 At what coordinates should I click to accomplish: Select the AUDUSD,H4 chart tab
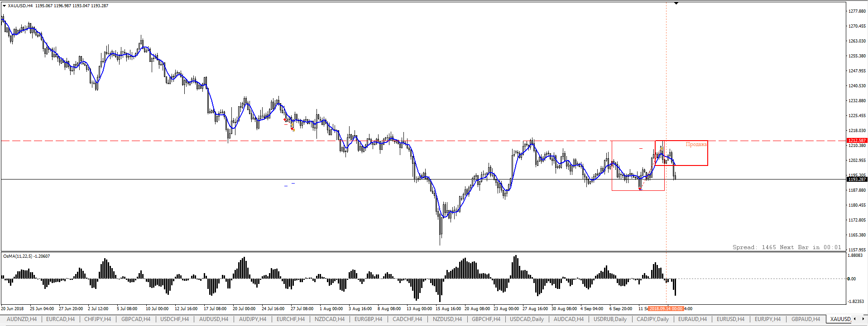tap(214, 319)
